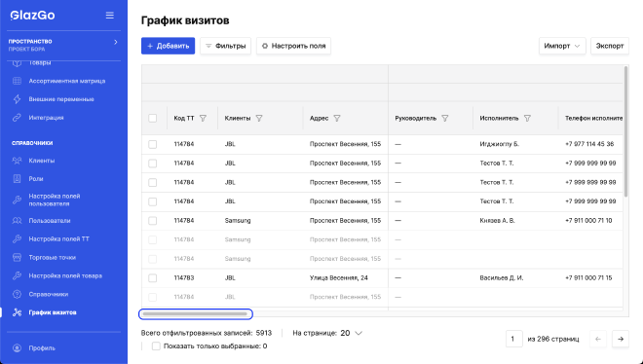This screenshot has height=364, width=643.
Task: Click the Настройка полей товара wrench icon
Action: [17, 275]
